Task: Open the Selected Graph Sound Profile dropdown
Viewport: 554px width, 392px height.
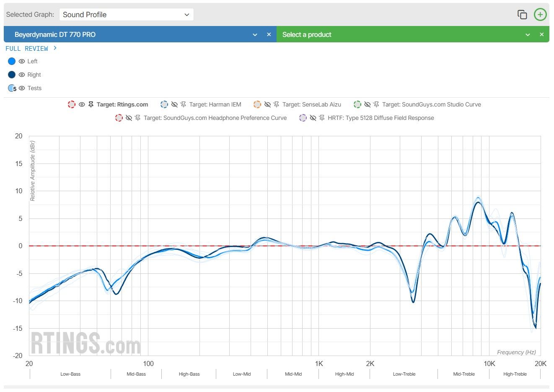Action: tap(126, 15)
